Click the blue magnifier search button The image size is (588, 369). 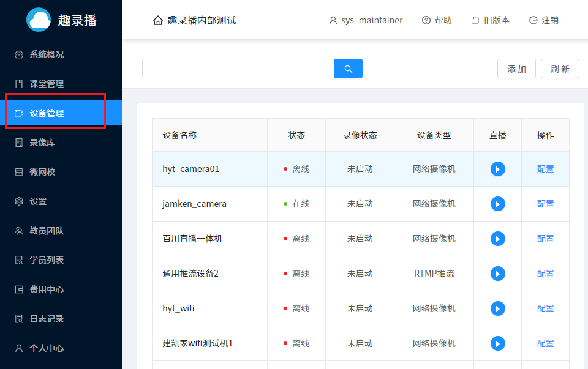(x=349, y=69)
